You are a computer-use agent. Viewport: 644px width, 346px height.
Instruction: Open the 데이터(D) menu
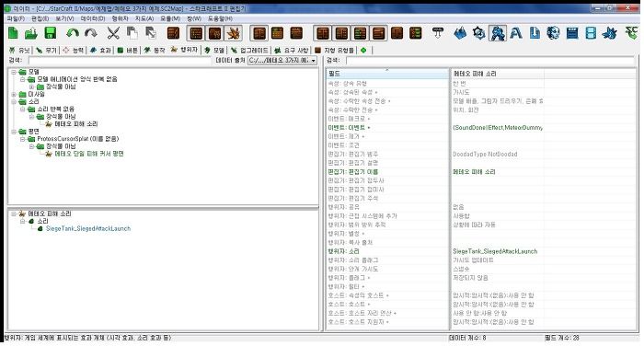[x=92, y=19]
